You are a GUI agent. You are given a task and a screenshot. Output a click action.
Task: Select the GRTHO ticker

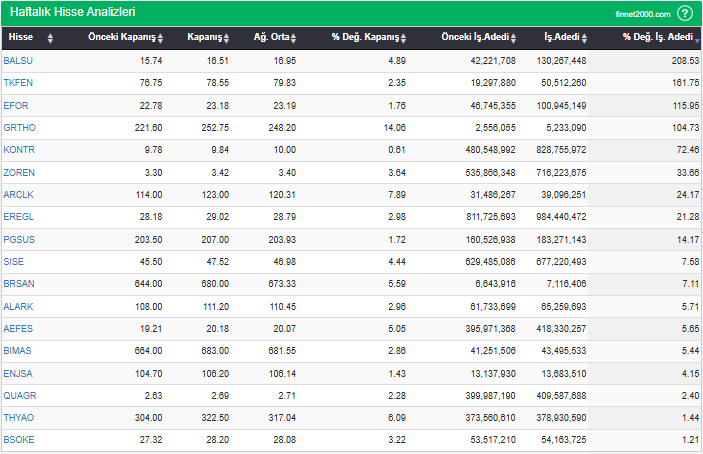[x=18, y=128]
